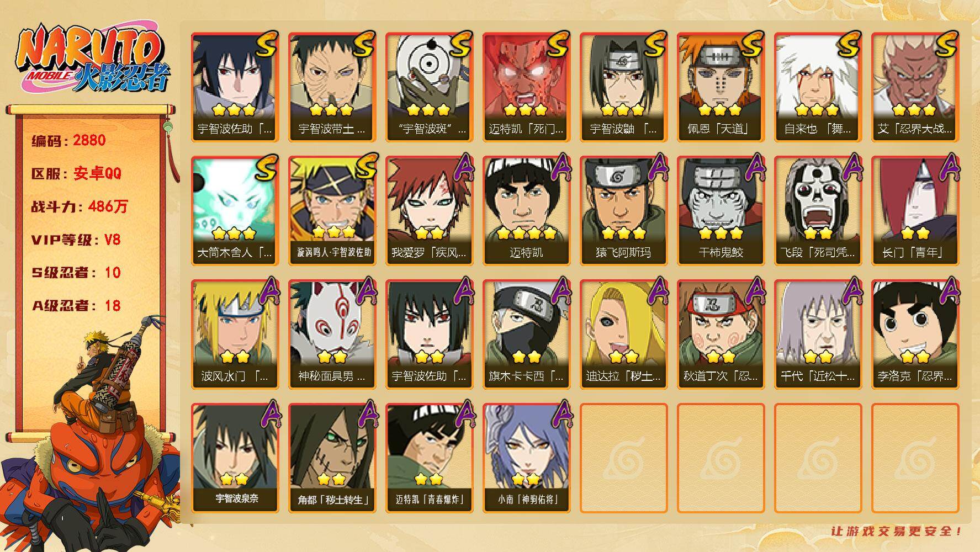Choose the masked 神秘面具男 card
Image resolution: width=980 pixels, height=552 pixels.
click(x=332, y=335)
